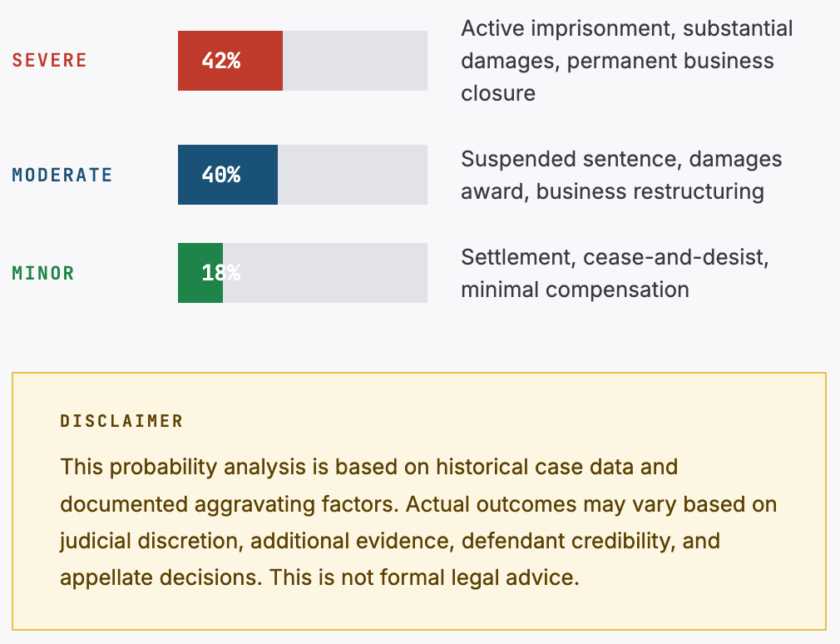
Task: Click the 18% percentage text
Action: coord(220,273)
